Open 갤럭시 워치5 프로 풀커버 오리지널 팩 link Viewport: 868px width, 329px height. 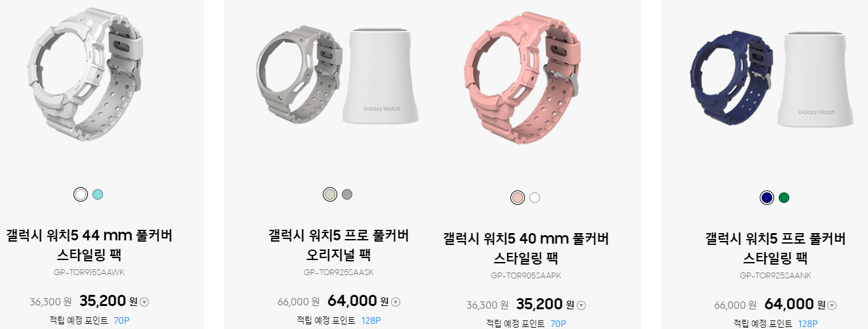coord(339,244)
